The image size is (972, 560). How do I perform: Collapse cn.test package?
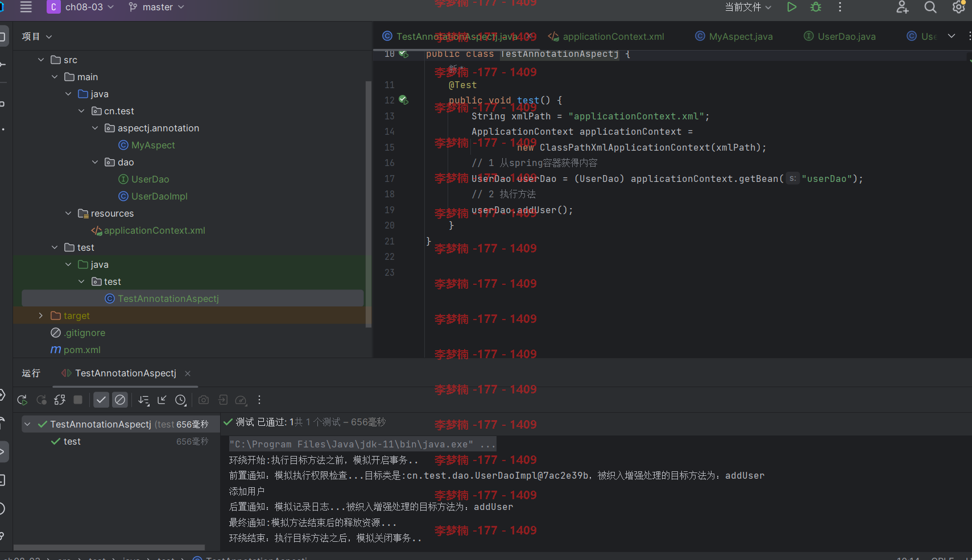click(x=81, y=111)
